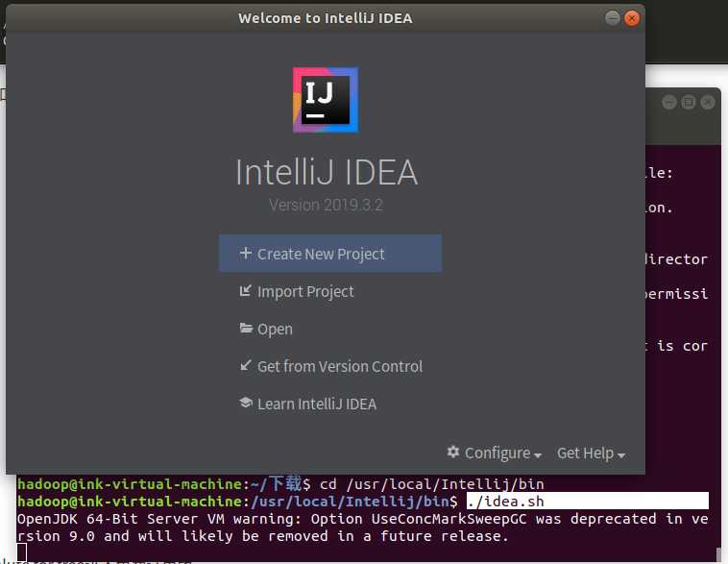This screenshot has width=728, height=564.
Task: Create New Project
Action: coord(330,254)
